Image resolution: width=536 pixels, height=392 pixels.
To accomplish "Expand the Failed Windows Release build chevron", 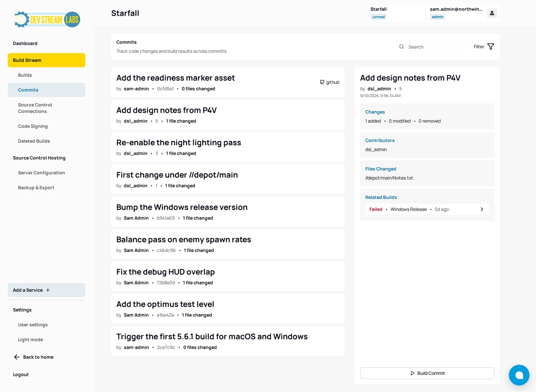I will coord(482,209).
